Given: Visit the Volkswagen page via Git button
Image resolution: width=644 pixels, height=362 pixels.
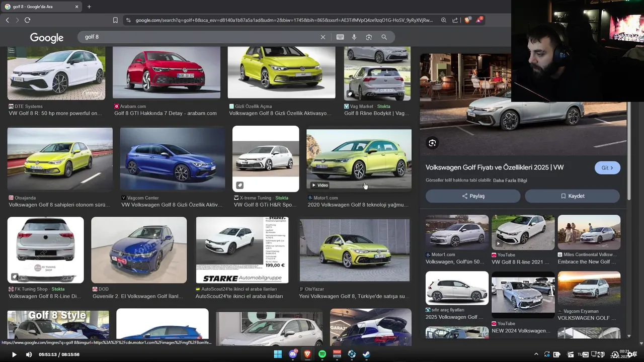Looking at the screenshot, I should coord(607,168).
